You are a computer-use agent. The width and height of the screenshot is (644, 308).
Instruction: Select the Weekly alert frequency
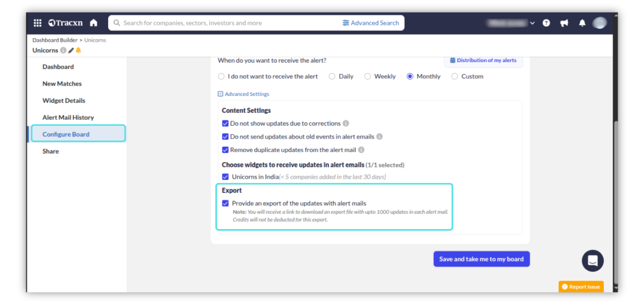(368, 77)
